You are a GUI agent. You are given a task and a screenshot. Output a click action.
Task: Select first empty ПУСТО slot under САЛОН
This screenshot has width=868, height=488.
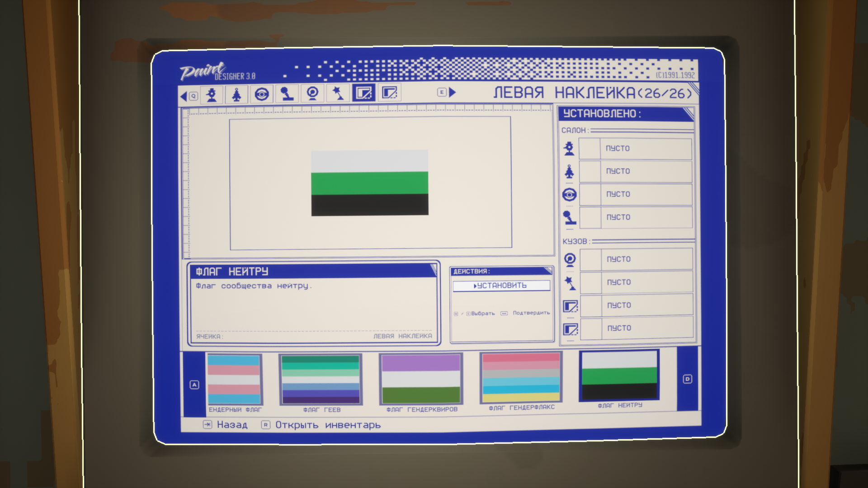tap(635, 149)
